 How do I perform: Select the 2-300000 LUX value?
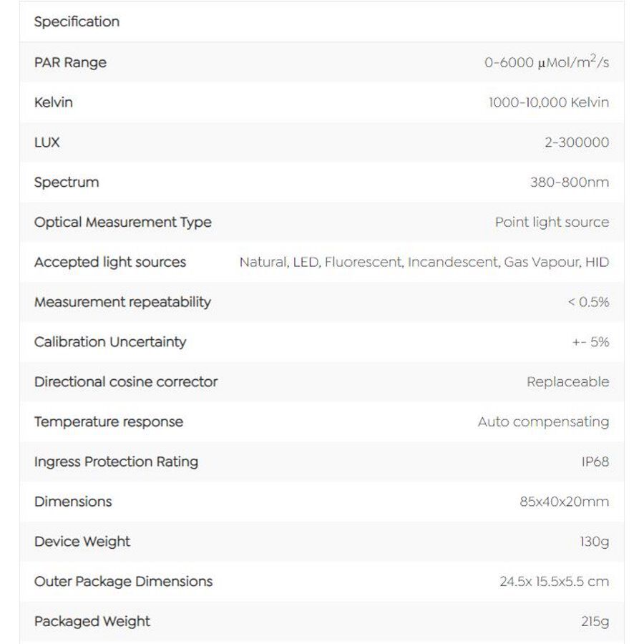click(x=577, y=142)
